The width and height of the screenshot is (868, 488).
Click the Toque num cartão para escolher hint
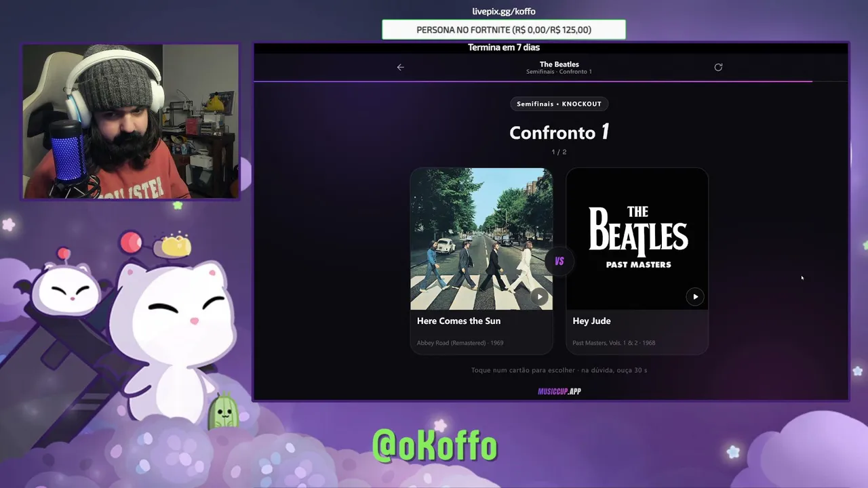click(559, 370)
